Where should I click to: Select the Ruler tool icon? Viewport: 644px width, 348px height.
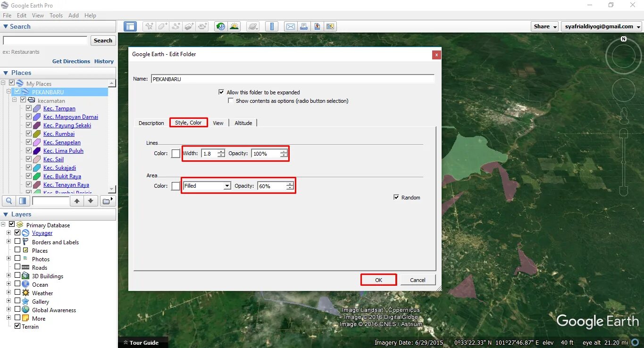(x=271, y=26)
